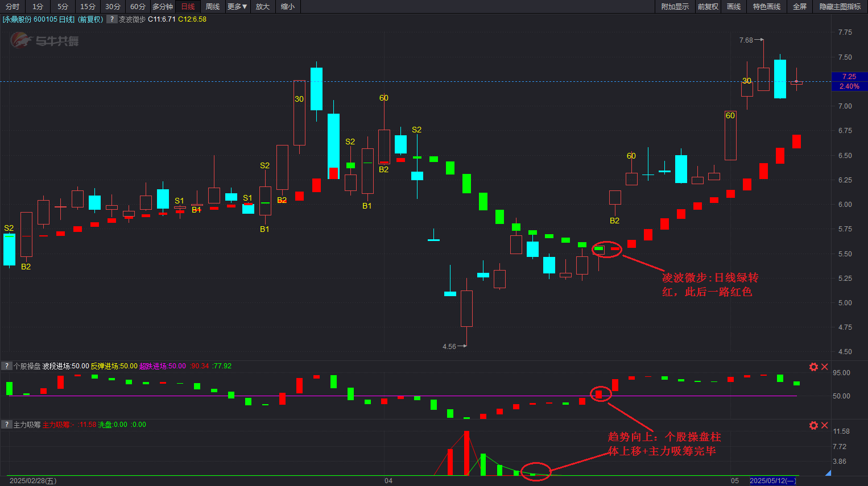Click the (前复权) label in chart header

pos(90,19)
